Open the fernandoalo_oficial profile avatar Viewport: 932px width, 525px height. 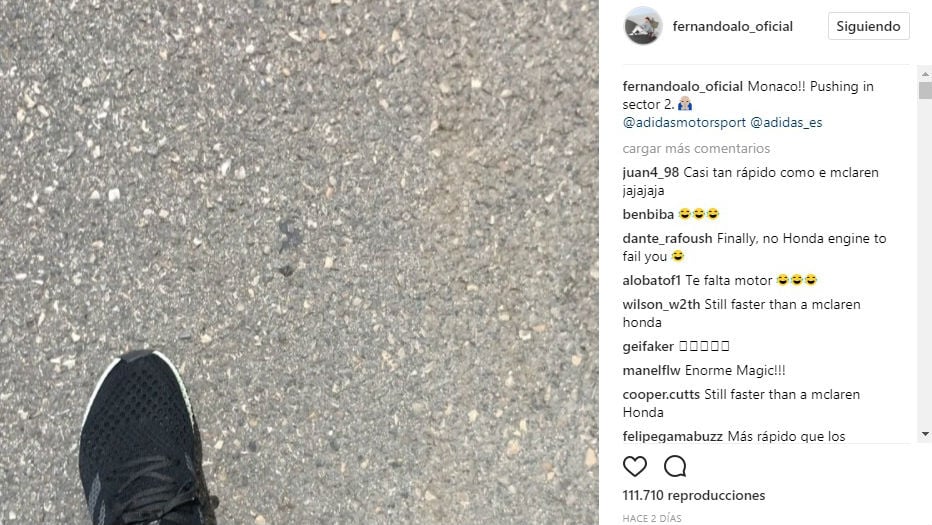(643, 26)
